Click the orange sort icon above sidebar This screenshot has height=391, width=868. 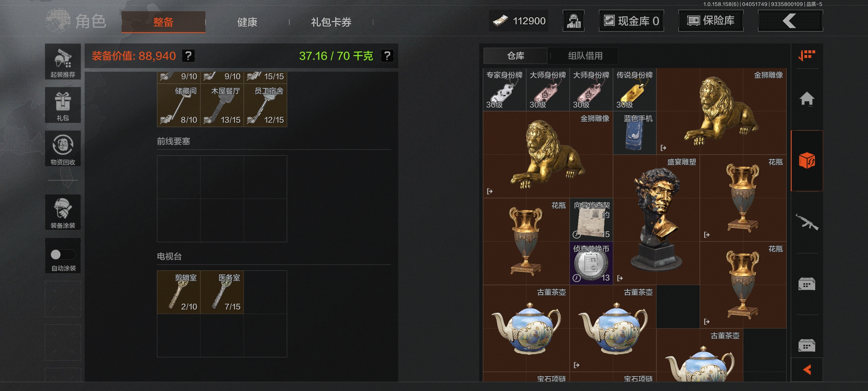point(807,55)
